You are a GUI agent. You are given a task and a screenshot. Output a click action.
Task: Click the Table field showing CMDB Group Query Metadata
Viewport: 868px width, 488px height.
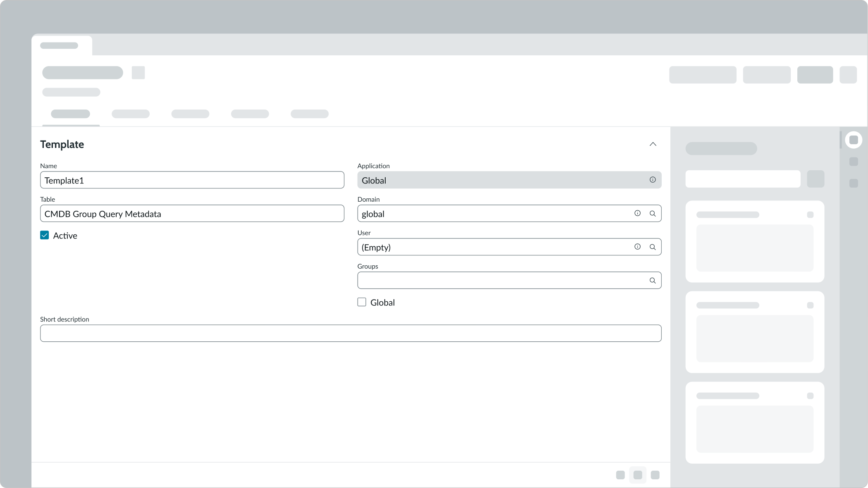[x=192, y=214]
